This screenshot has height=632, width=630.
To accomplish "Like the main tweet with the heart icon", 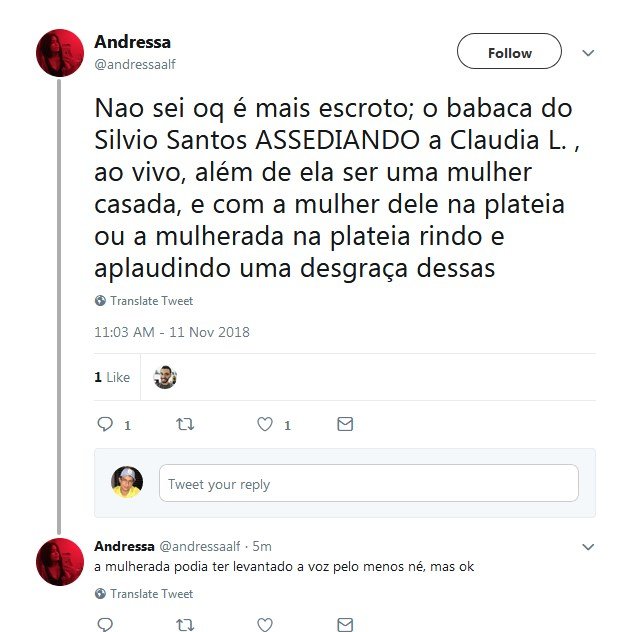I will click(265, 424).
